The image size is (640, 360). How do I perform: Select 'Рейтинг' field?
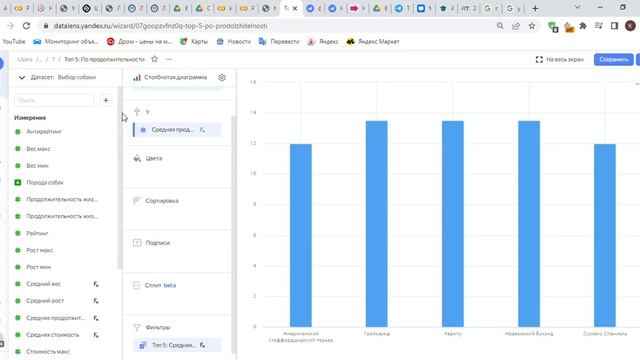point(38,233)
